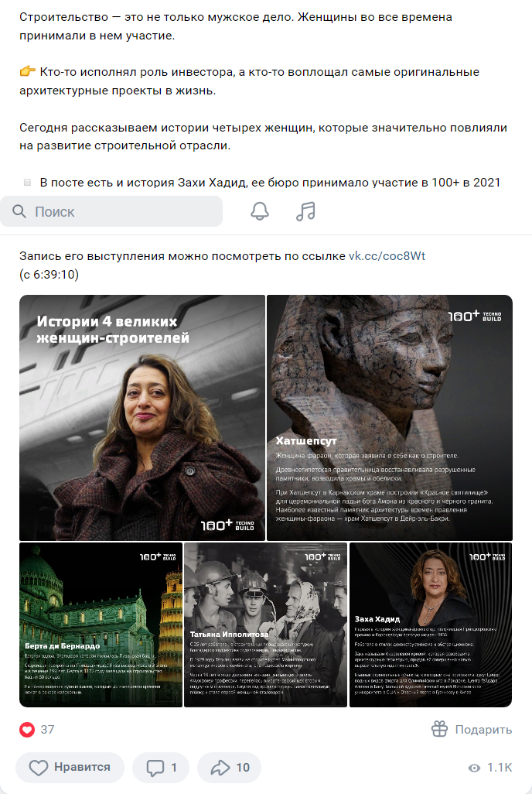Click the 6:39:10 timestamp text
532x794 pixels.
pyautogui.click(x=54, y=275)
